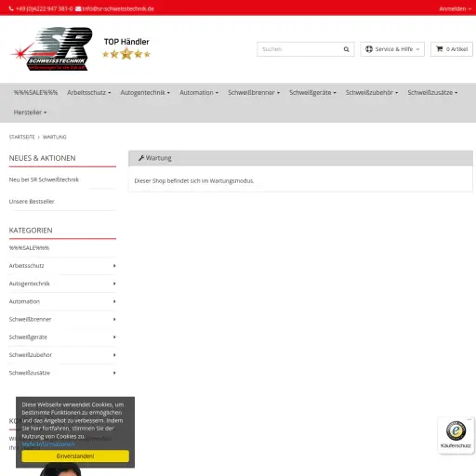This screenshot has width=476, height=476.
Task: Open the Automation navigation menu
Action: (x=199, y=93)
